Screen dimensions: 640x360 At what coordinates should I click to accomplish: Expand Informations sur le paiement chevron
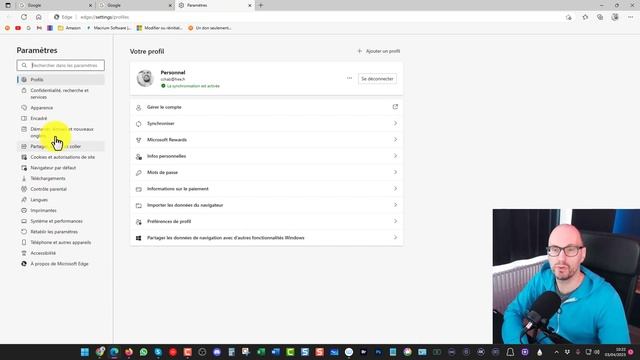pyautogui.click(x=395, y=189)
